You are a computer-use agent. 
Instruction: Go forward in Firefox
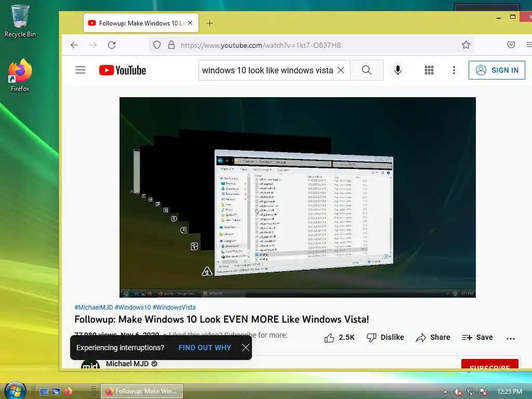[92, 45]
